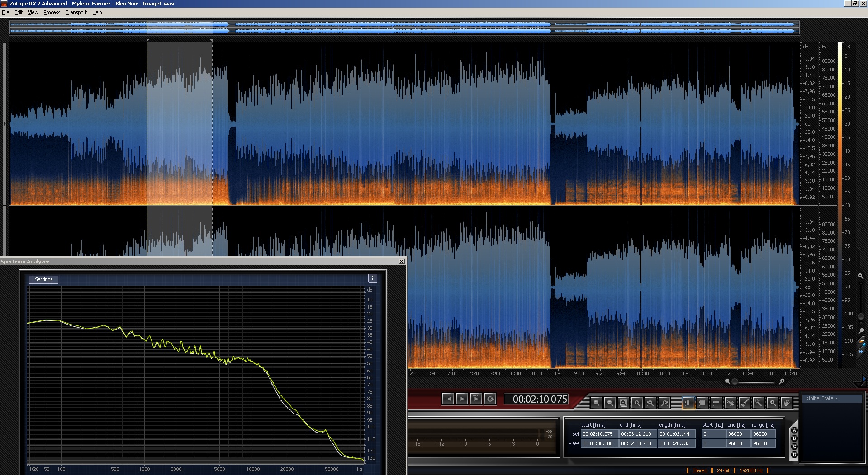868x475 pixels.
Task: Close the Spectrum Analyzer panel
Action: tap(402, 262)
